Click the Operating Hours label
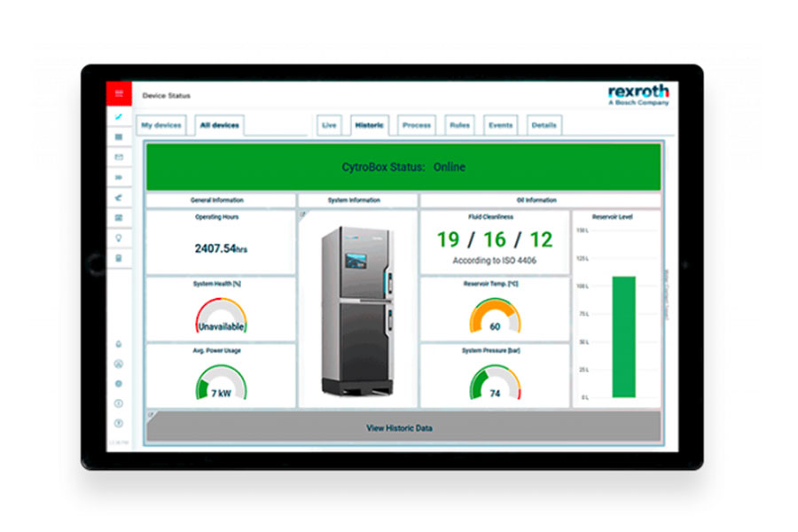Image resolution: width=798 pixels, height=532 pixels. (217, 217)
